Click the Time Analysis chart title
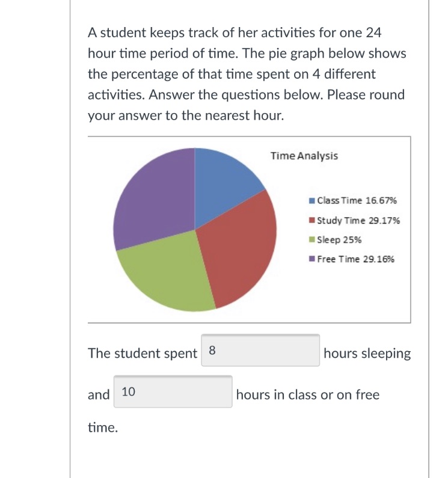448x478 pixels. click(304, 156)
